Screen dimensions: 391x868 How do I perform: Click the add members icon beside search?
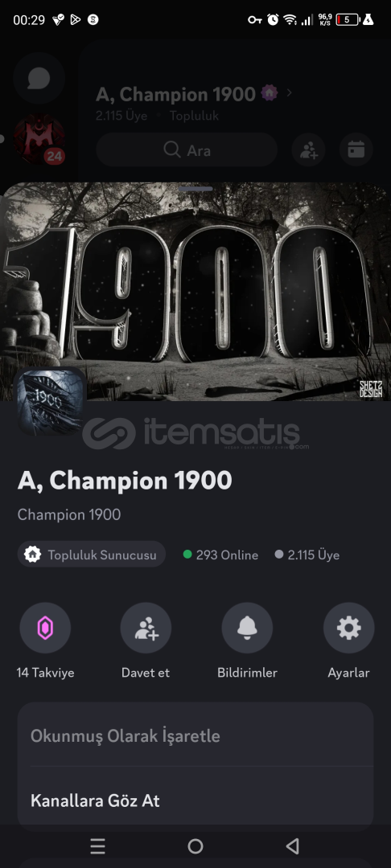(x=308, y=150)
